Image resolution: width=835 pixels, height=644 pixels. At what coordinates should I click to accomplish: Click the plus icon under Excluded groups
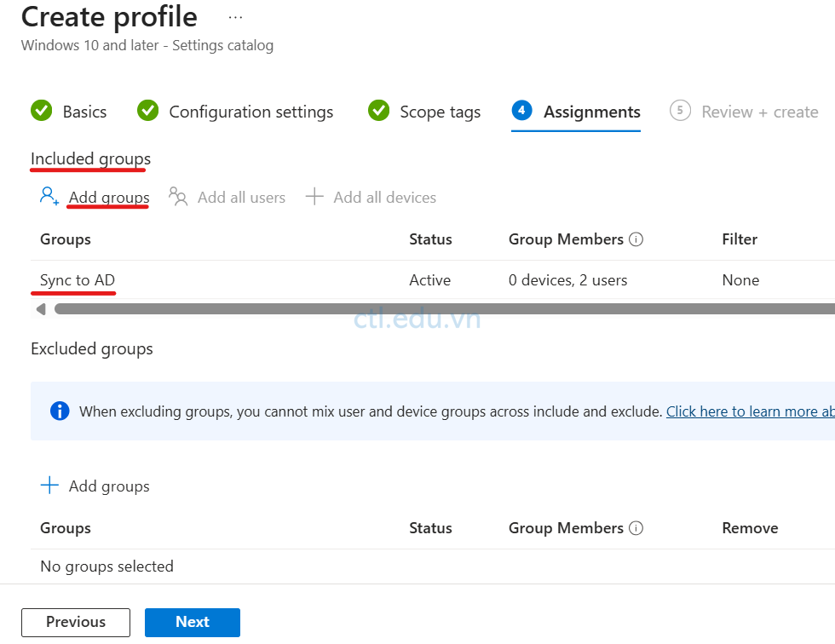(x=49, y=486)
